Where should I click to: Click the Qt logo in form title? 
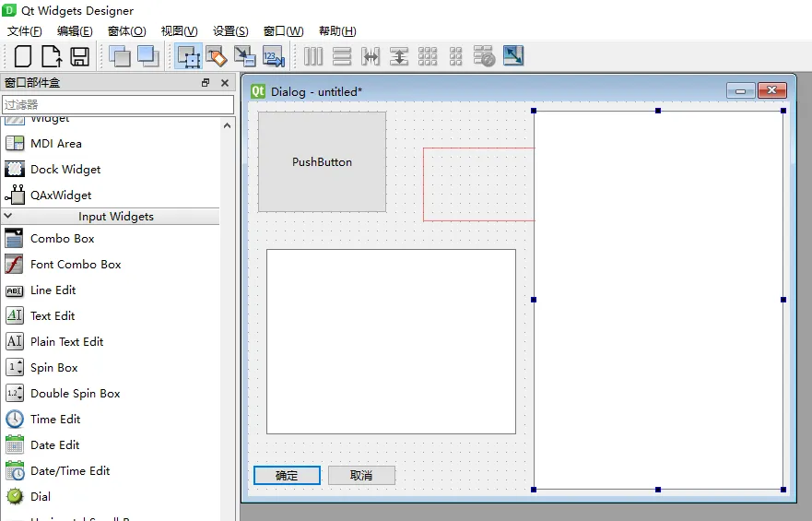click(x=258, y=91)
